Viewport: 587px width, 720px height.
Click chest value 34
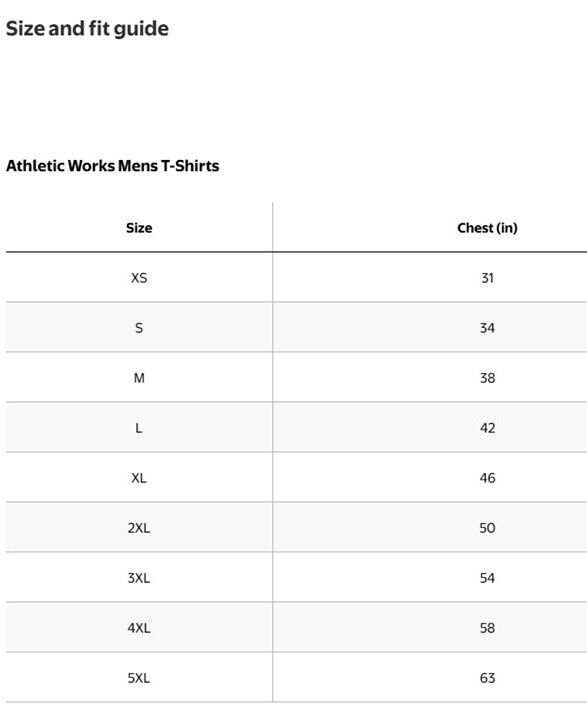487,328
